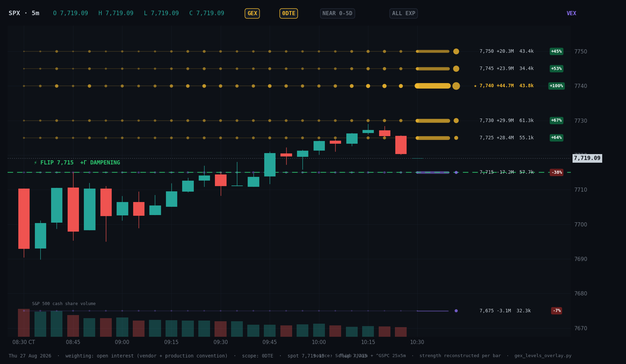The width and height of the screenshot is (626, 364).
Task: Click the 7,745 gold strength bar
Action: [x=433, y=69]
